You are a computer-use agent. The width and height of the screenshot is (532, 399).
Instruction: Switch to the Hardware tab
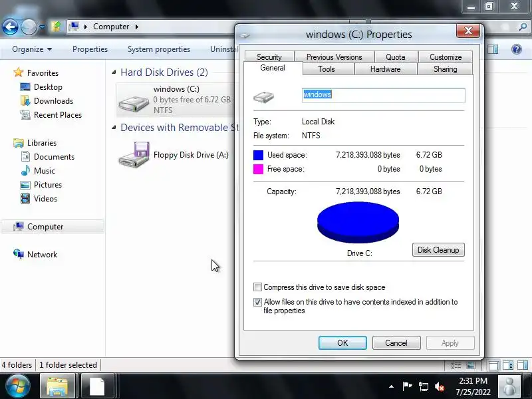(386, 69)
